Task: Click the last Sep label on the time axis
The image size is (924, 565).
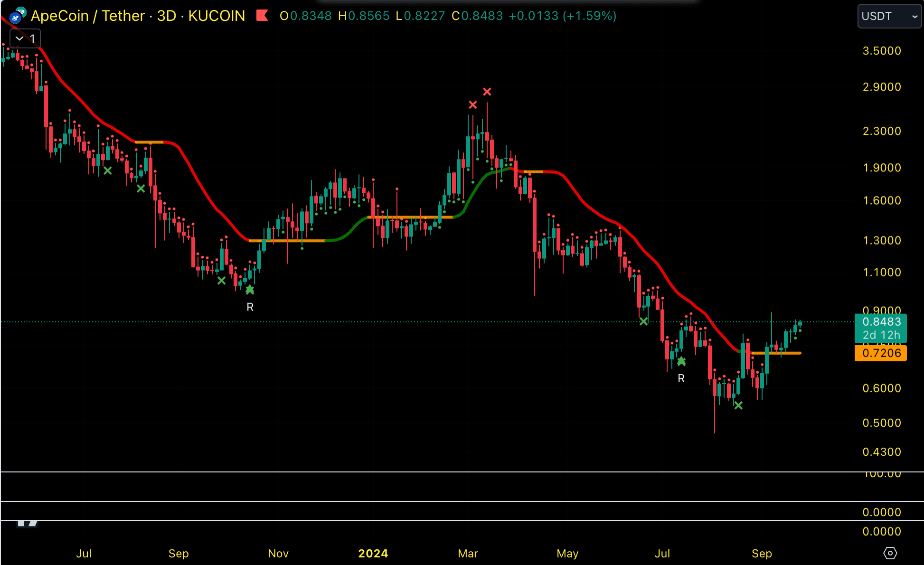Action: click(762, 554)
